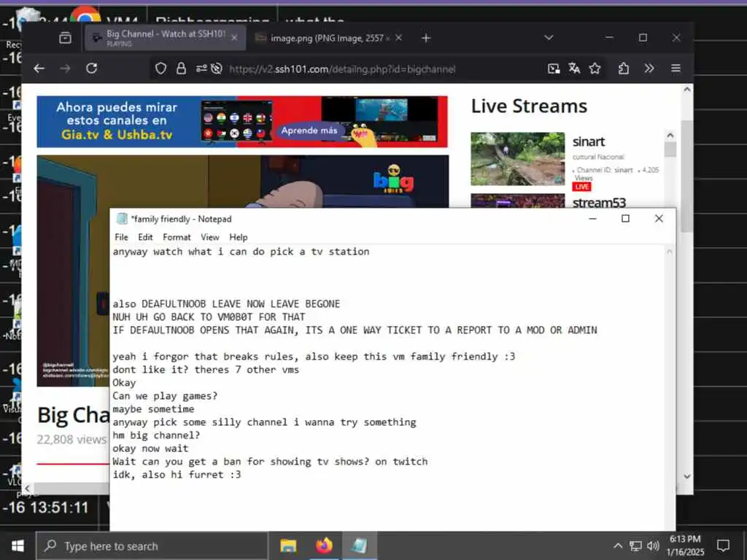Click the Gia.tv & Ushba.tv banner ad

[242, 122]
